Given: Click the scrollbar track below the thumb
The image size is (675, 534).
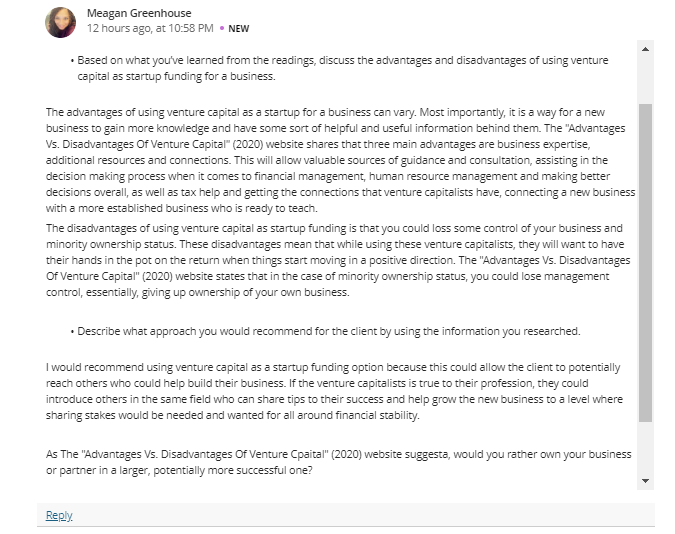Looking at the screenshot, I should pos(645,448).
